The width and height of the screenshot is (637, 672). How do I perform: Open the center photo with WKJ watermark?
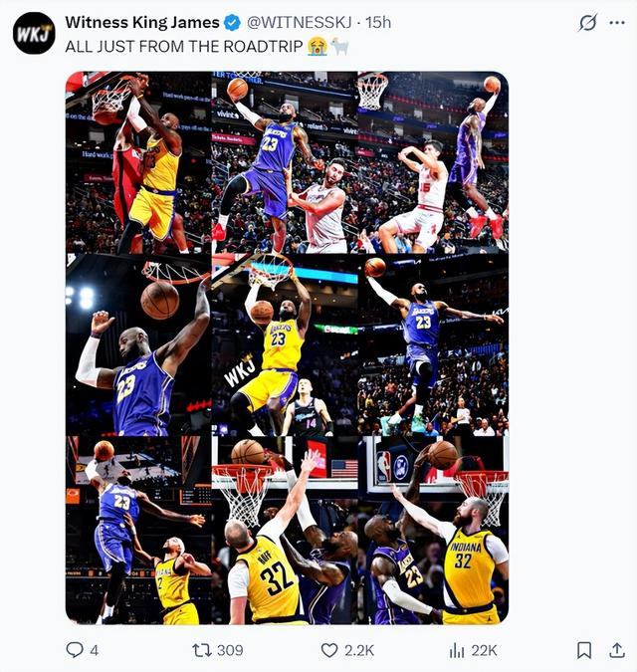285,344
